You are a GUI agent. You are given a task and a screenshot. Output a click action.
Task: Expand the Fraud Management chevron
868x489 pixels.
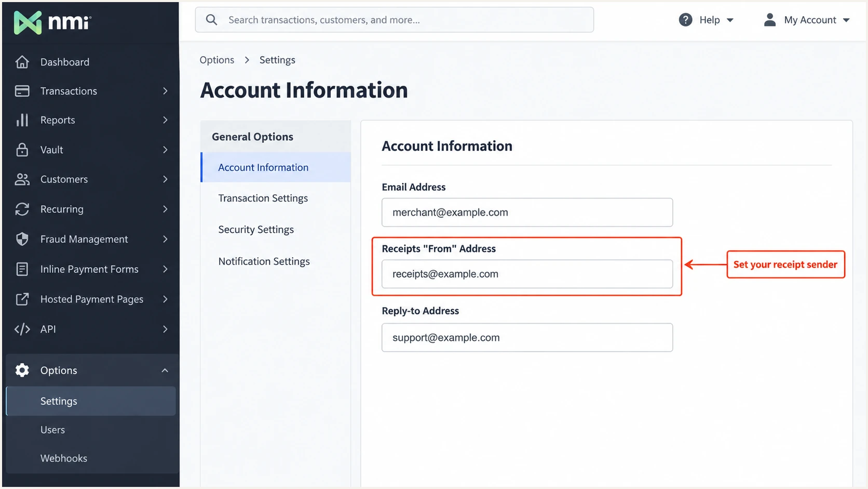pos(165,239)
